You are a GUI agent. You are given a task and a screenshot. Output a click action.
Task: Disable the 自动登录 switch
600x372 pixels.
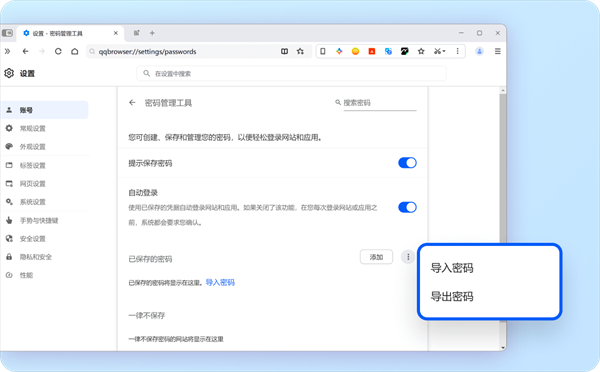(x=407, y=207)
